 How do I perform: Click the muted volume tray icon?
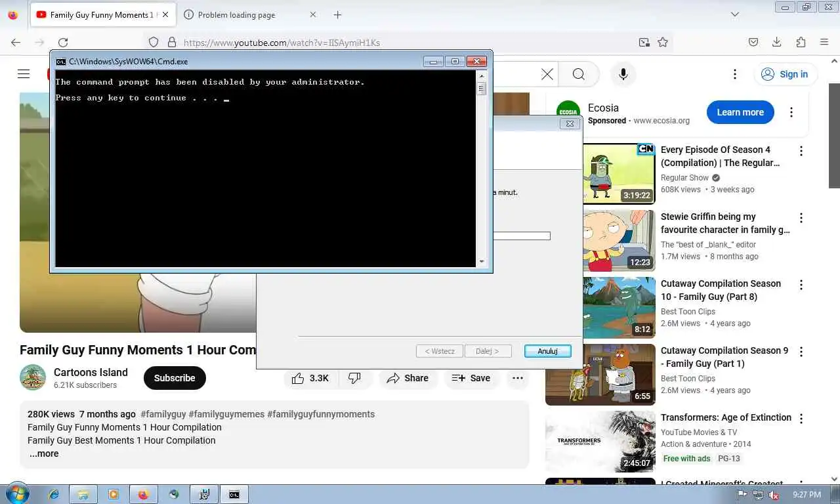[773, 495]
